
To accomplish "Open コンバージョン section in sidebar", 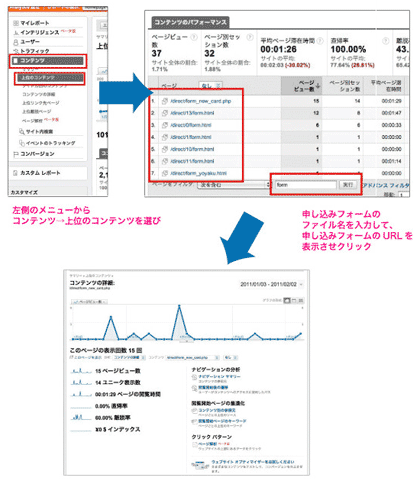I will tap(37, 154).
